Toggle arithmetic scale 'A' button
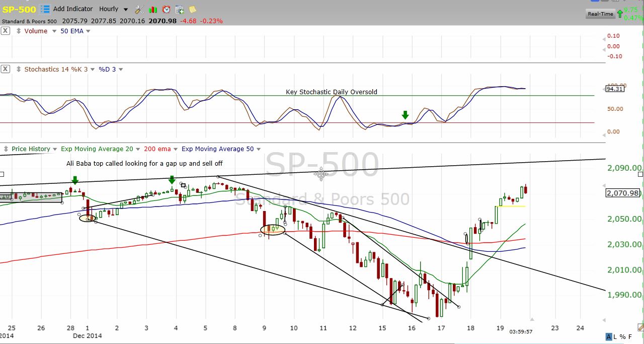644x344 pixels. click(609, 337)
